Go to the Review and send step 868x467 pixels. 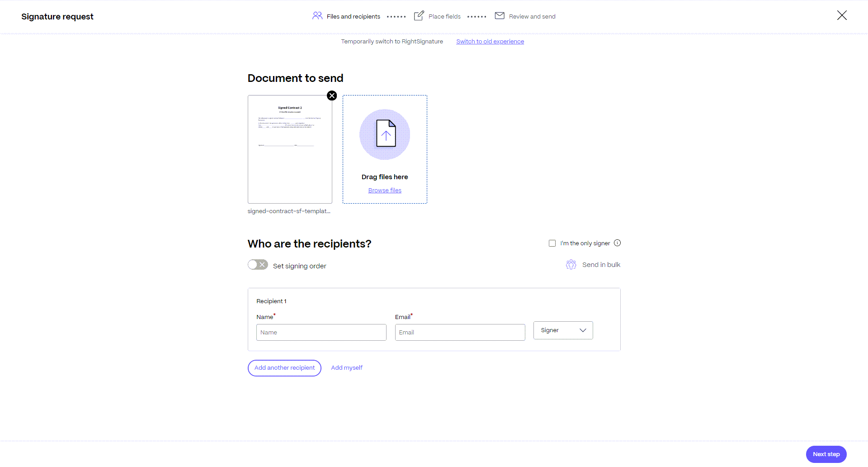coord(532,16)
